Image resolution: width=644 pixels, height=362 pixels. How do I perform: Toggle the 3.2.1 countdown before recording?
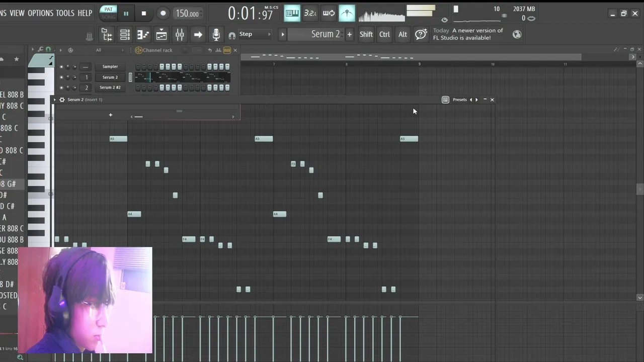click(310, 14)
